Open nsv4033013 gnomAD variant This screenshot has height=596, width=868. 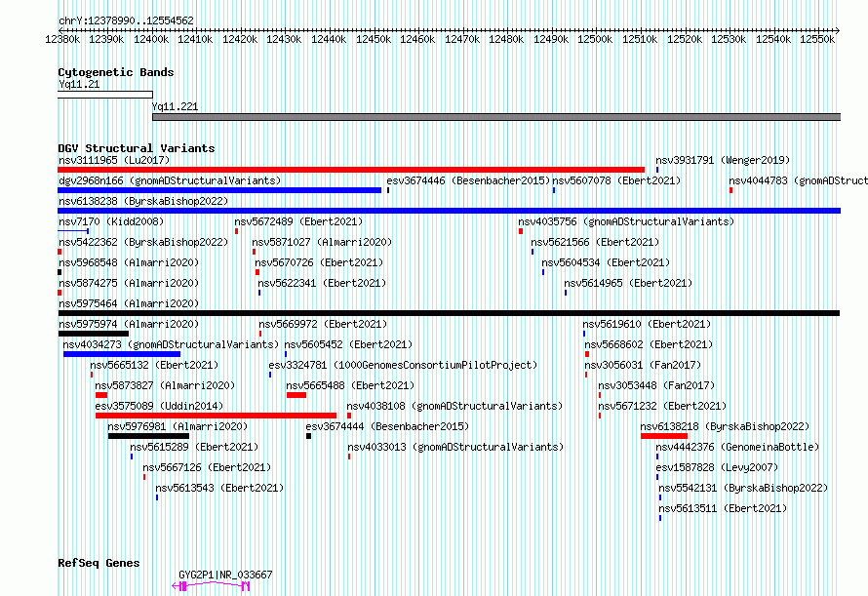click(x=455, y=447)
